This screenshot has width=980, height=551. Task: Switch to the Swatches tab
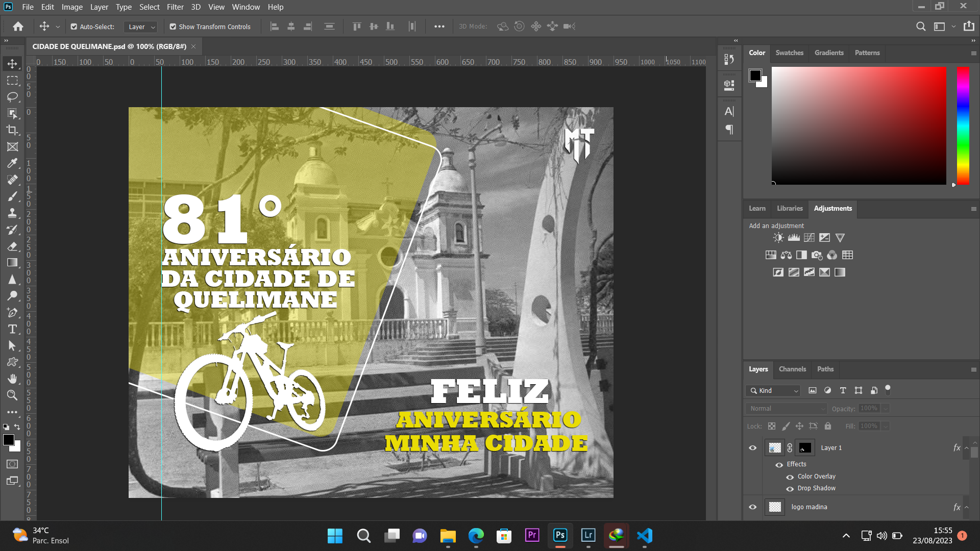click(x=789, y=53)
